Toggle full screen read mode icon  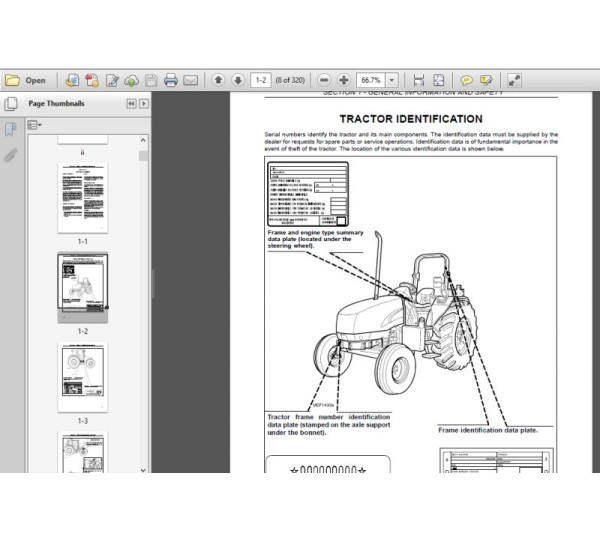pos(513,80)
